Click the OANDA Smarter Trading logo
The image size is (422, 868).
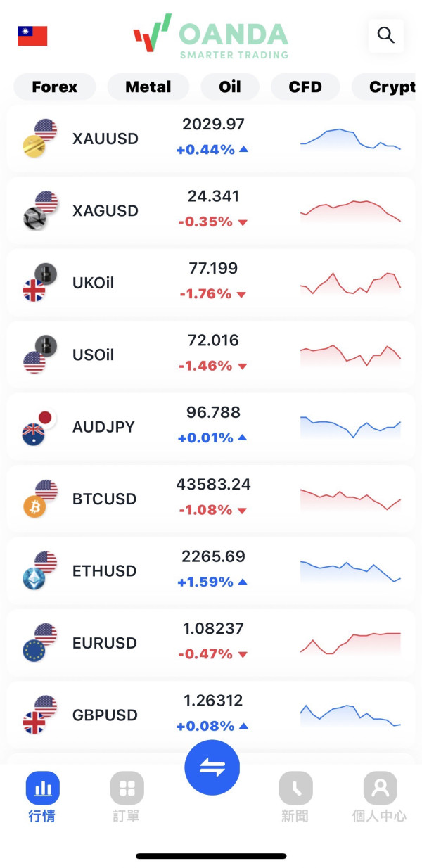point(211,37)
